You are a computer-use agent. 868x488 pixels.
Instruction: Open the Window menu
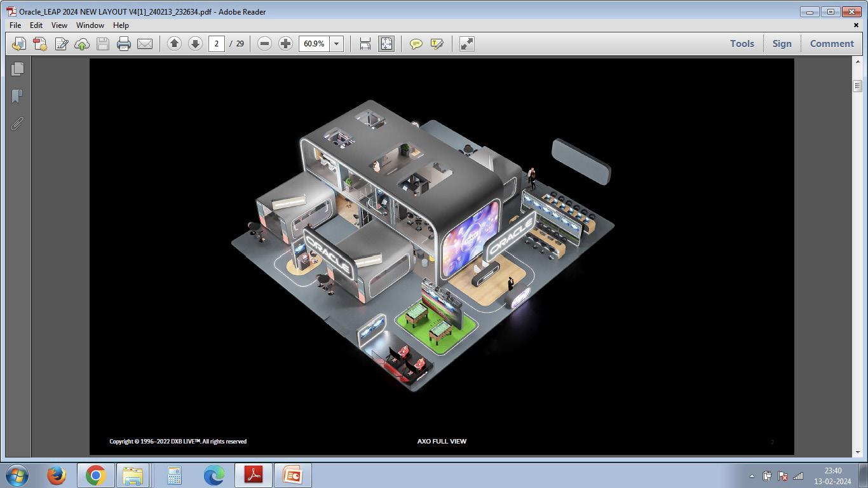(x=90, y=25)
